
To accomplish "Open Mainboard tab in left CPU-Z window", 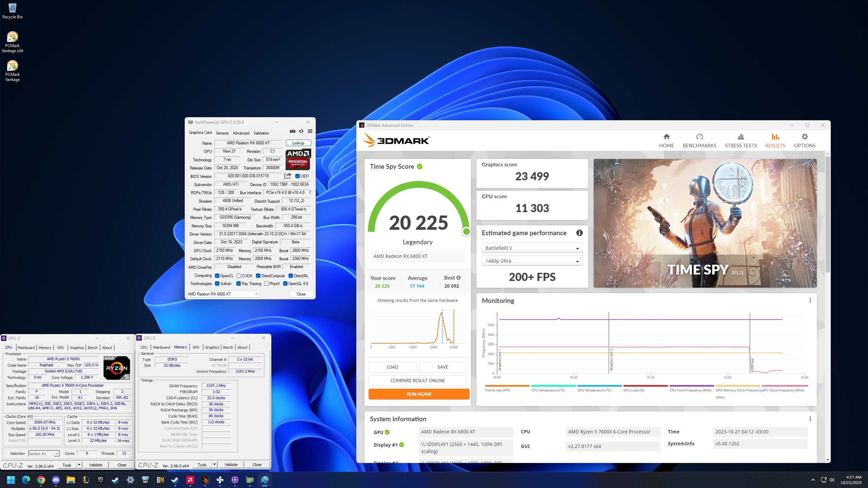I will click(x=26, y=348).
